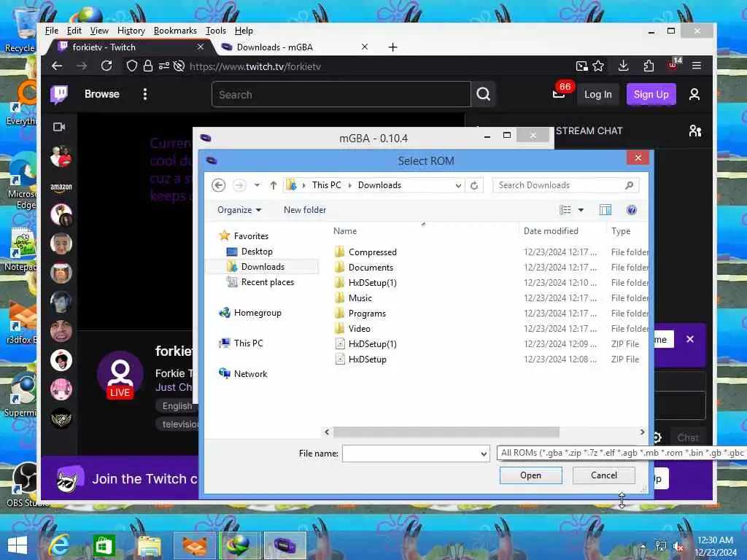Click the Firefox back arrow
Screen dimensions: 747x560
pos(57,66)
